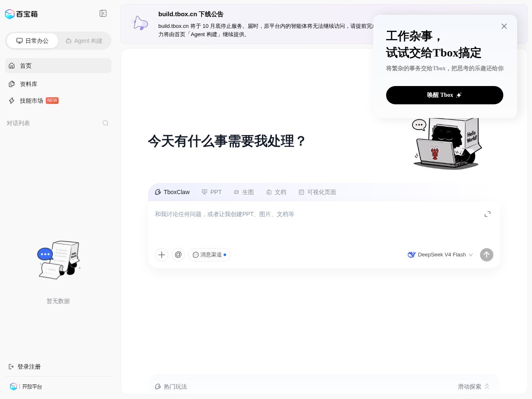Open 资料库 in sidebar
Viewport: 532px width, 399px height.
point(58,84)
